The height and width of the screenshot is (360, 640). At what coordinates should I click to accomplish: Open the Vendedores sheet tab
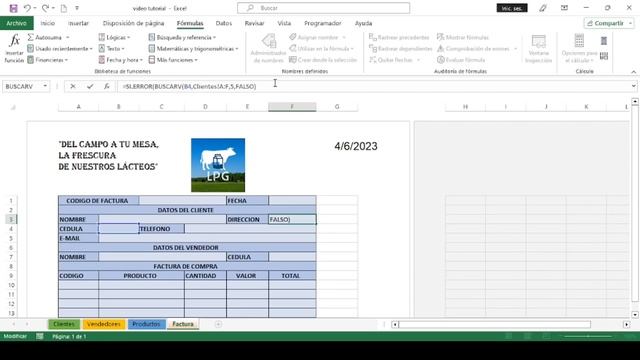coord(104,324)
